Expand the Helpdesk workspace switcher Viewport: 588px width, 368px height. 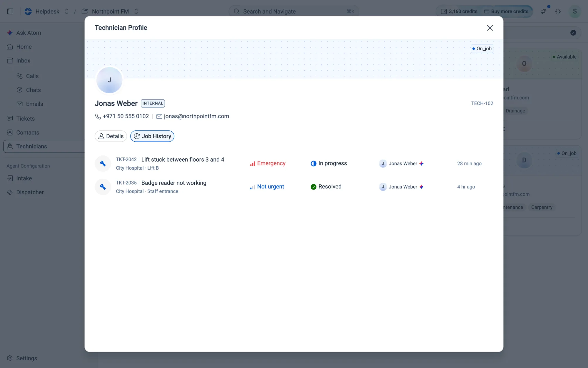[x=66, y=11]
